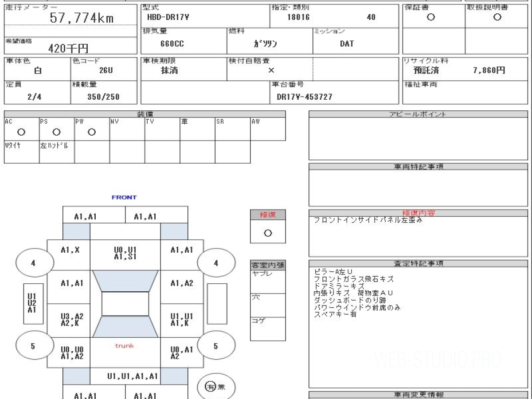Click the AW equipment cell
Screen dimensions: 532x399
pyautogui.click(x=268, y=129)
